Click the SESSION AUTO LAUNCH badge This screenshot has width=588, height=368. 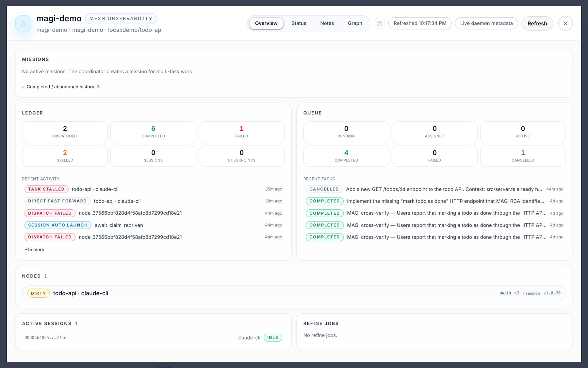click(58, 225)
